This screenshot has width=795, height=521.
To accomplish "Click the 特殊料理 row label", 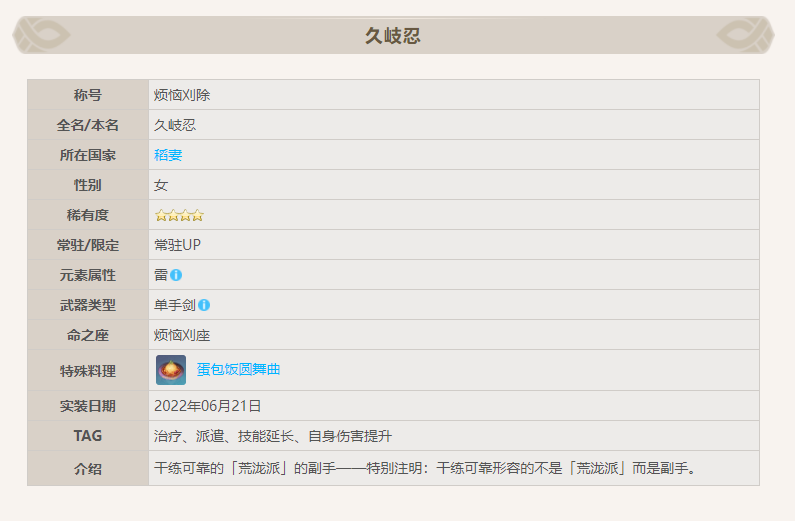I will (88, 370).
